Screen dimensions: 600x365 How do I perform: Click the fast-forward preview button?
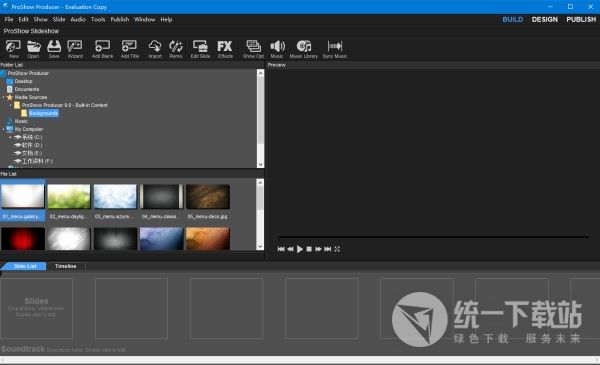(318, 249)
